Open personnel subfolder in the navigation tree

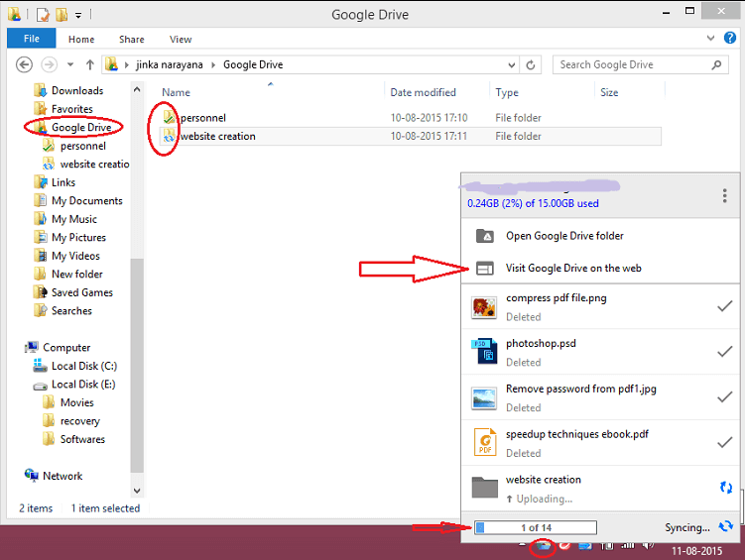82,146
